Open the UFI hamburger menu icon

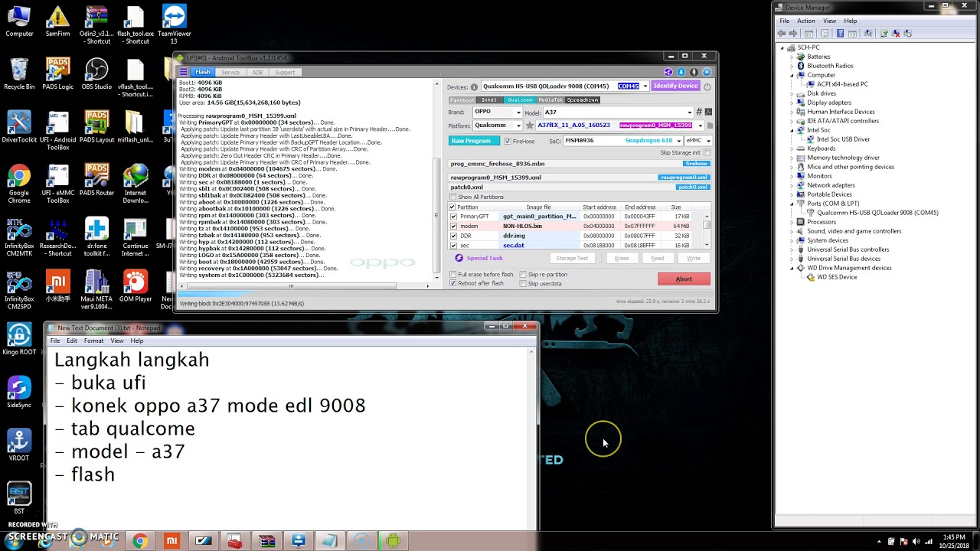click(x=183, y=72)
